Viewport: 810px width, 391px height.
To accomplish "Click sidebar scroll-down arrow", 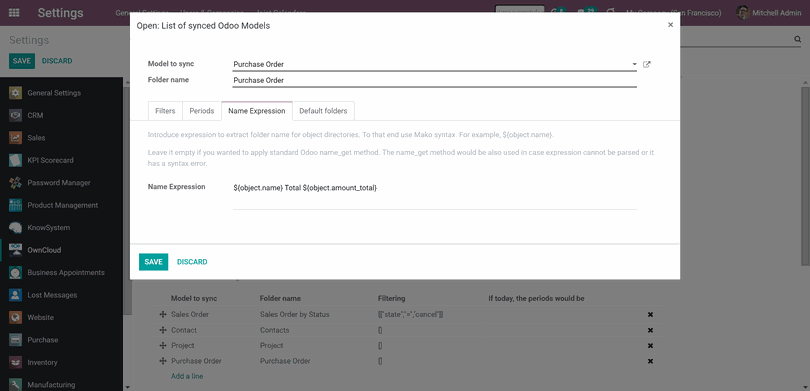I will point(127,386).
